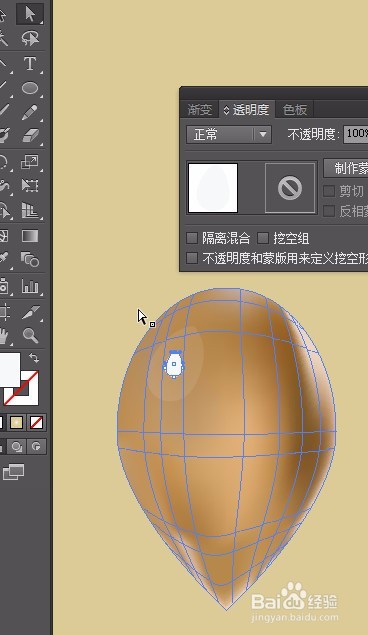Select the Perspective Grid tool
This screenshot has width=368, height=635.
[30, 210]
